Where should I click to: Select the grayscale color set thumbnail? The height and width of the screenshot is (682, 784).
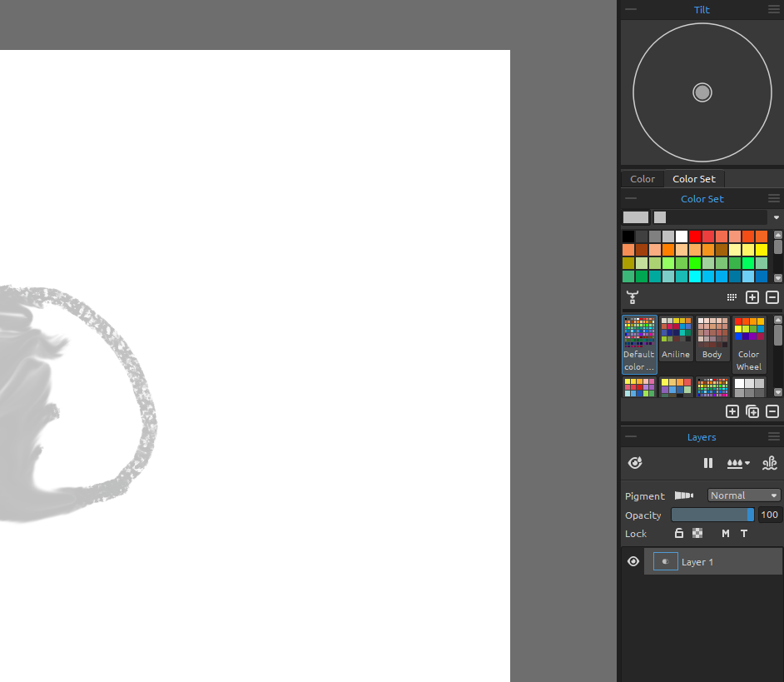click(x=749, y=387)
